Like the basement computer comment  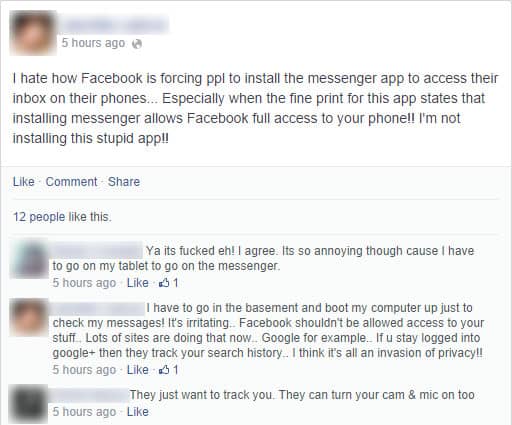138,370
